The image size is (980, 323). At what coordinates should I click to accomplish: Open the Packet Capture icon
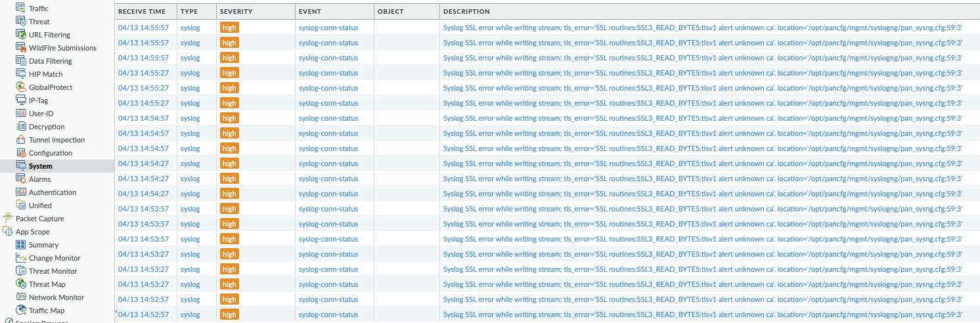coord(8,219)
